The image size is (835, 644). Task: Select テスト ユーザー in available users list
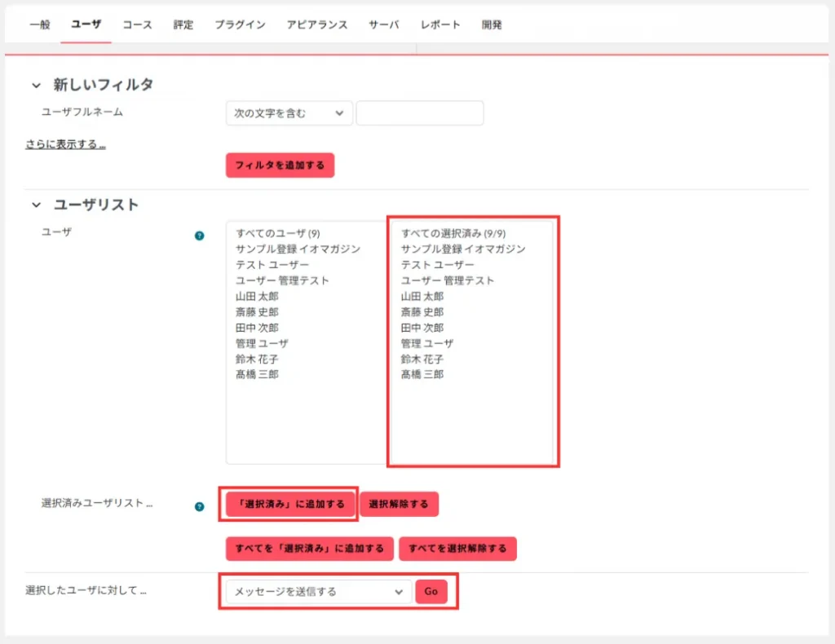(272, 264)
